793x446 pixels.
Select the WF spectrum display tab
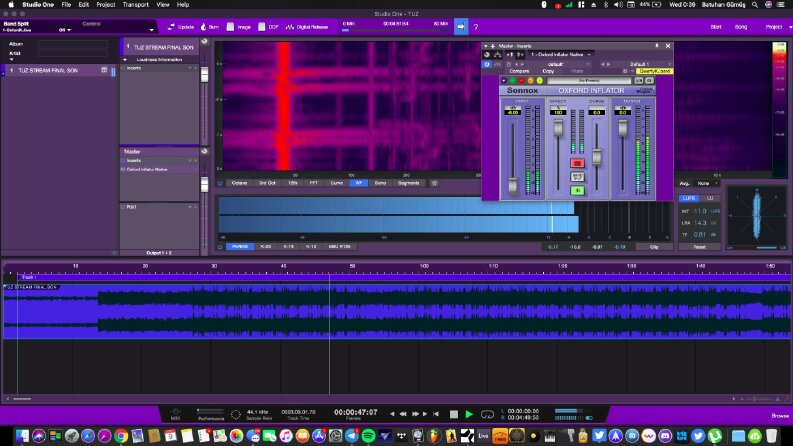click(x=359, y=183)
